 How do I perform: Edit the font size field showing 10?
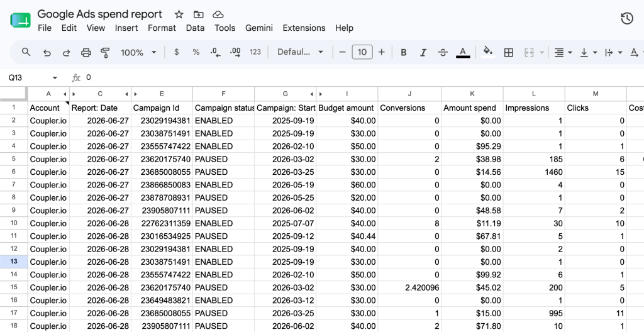tap(362, 52)
